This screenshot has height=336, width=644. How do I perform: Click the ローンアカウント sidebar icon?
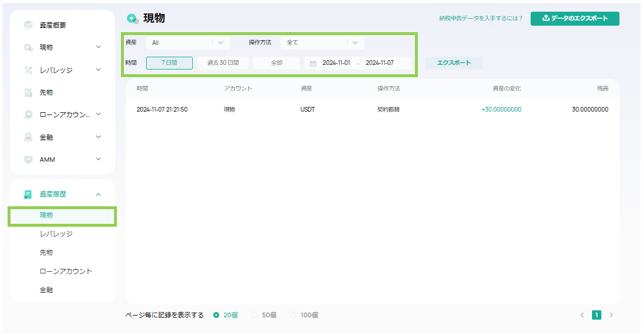pyautogui.click(x=28, y=115)
